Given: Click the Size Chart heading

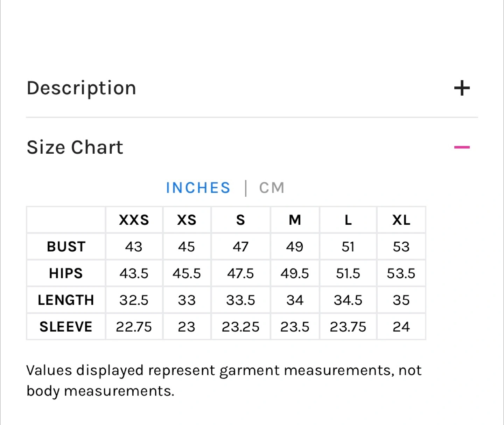Looking at the screenshot, I should (75, 147).
